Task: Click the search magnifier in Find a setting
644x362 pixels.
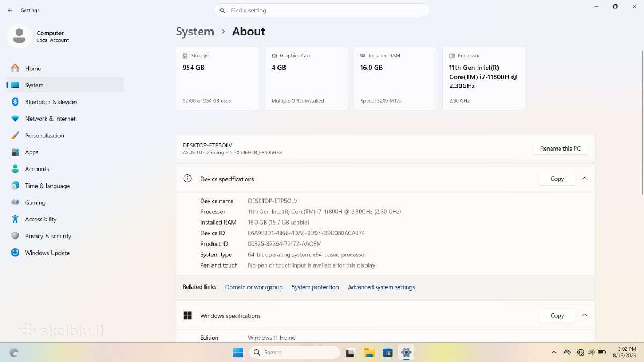Action: click(223, 10)
